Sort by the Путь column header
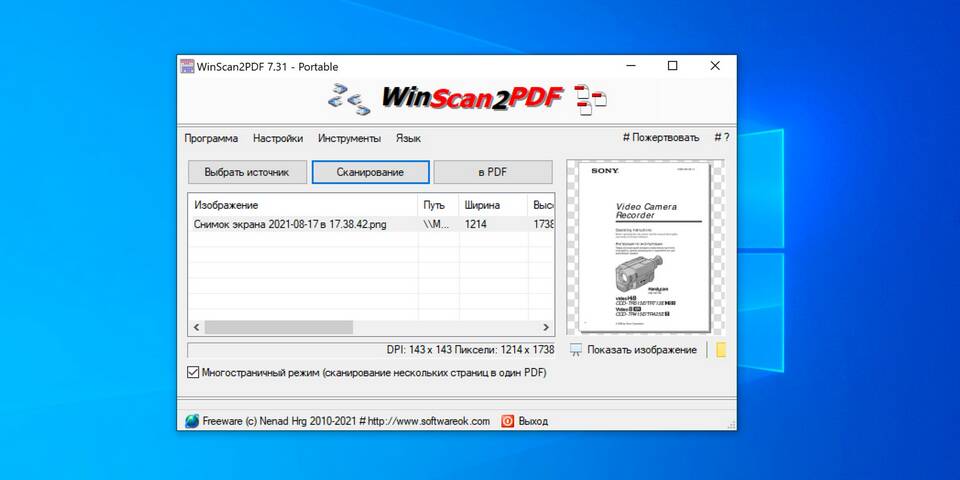The width and height of the screenshot is (960, 480). [x=438, y=205]
